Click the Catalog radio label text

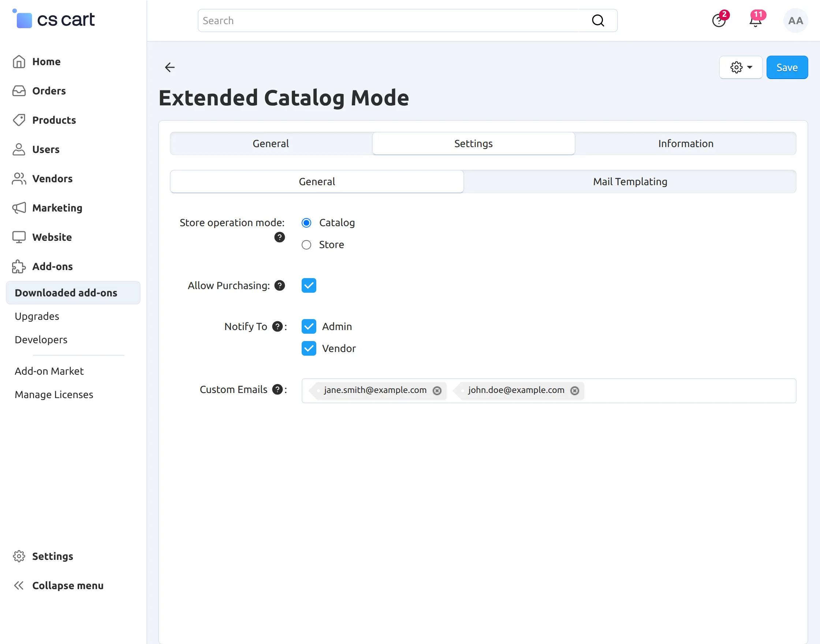337,223
